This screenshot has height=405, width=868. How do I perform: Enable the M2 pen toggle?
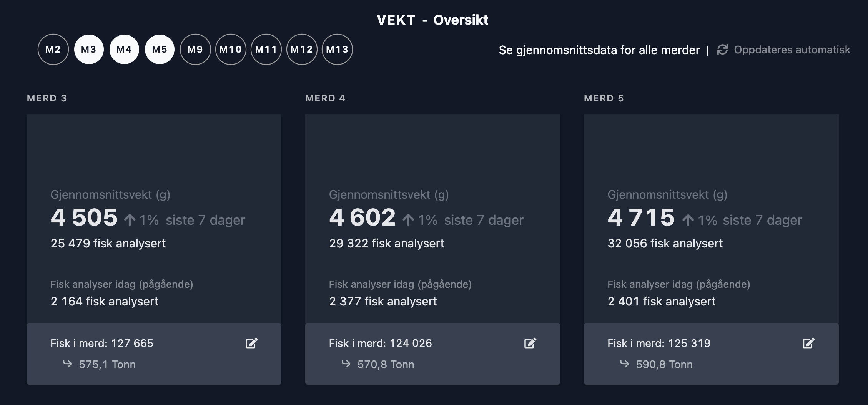tap(53, 50)
